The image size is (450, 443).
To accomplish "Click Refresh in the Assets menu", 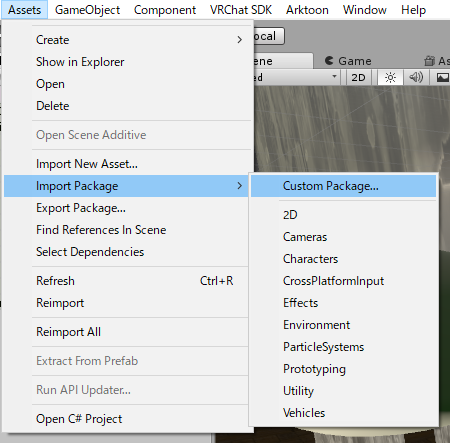I will 126,281.
